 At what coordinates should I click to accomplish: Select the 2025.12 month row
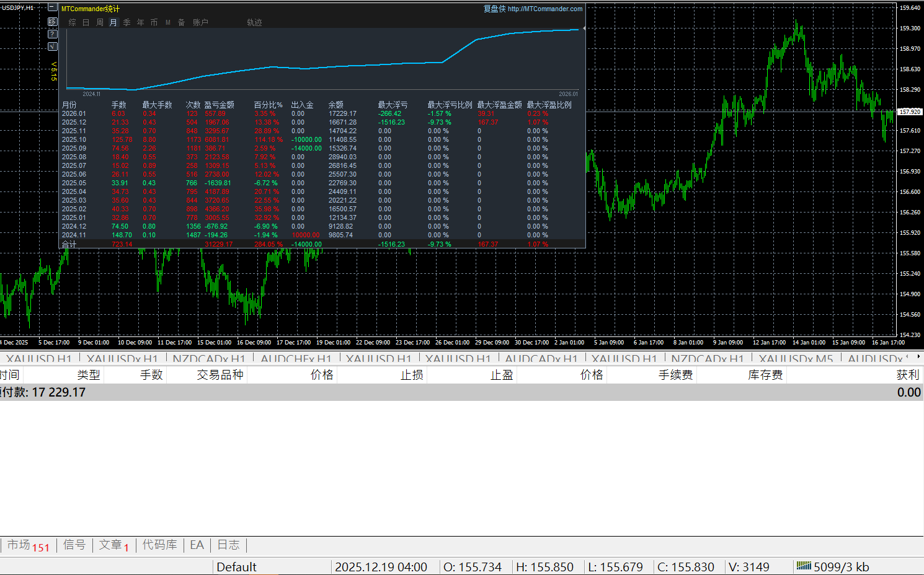click(322, 123)
